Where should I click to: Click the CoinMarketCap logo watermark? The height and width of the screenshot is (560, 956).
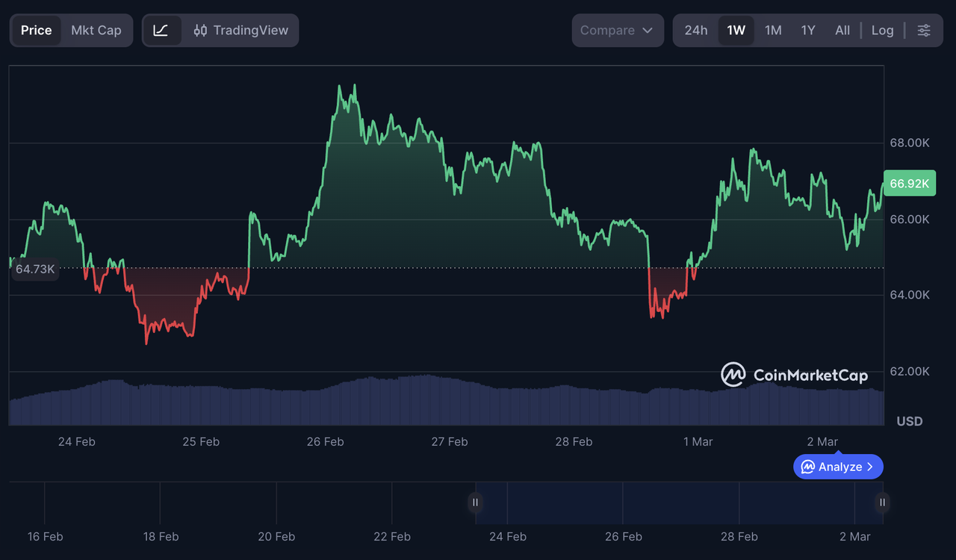coord(794,375)
